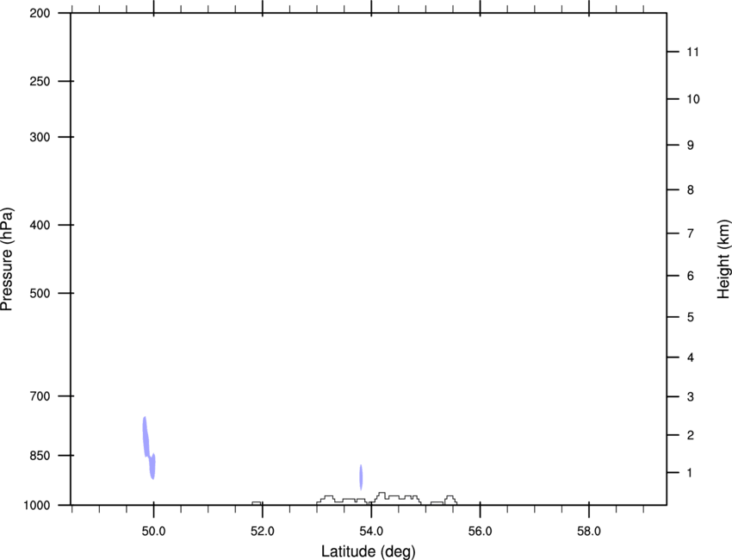Click the Latitude (deg) axis title
Screen dimensions: 732x560
click(x=369, y=551)
